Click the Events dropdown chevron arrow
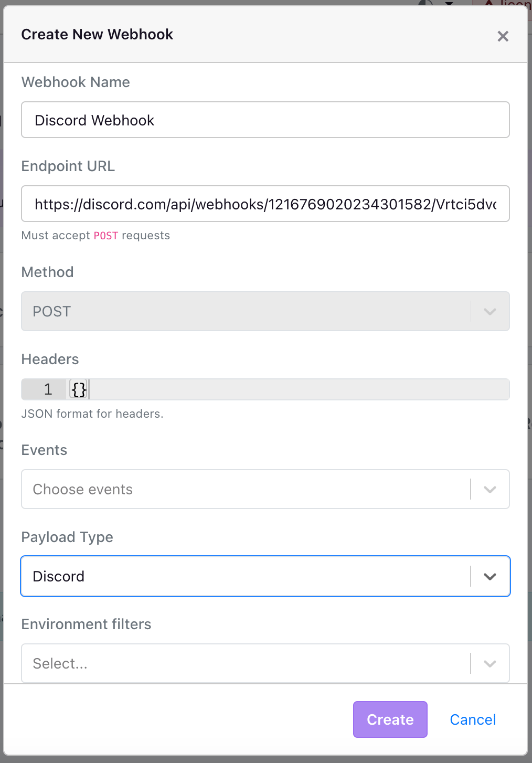The width and height of the screenshot is (532, 763). click(490, 490)
